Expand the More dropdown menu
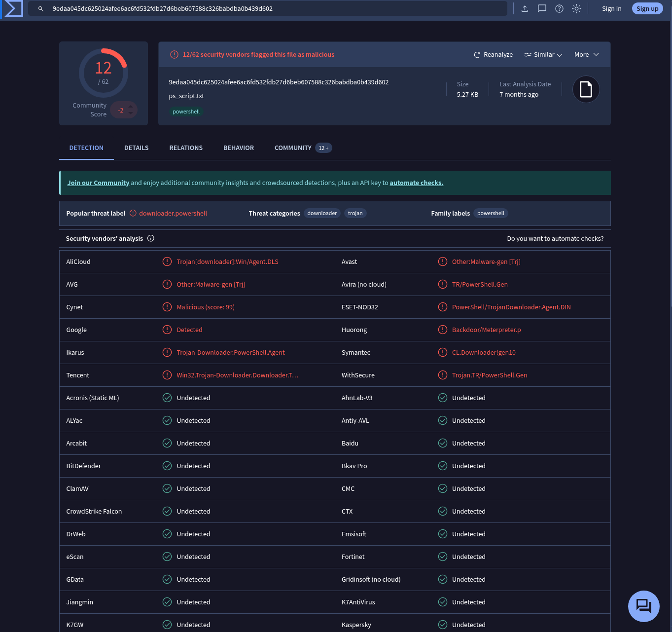 tap(587, 55)
